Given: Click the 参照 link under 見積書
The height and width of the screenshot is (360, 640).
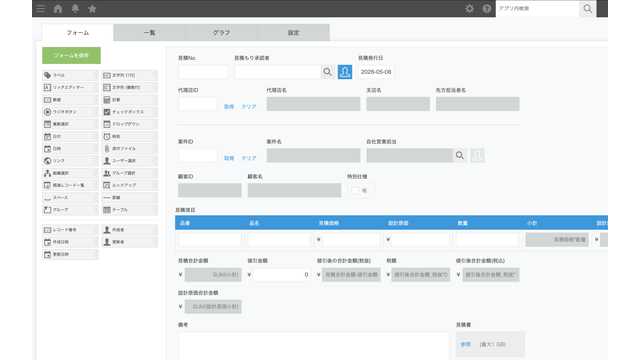Looking at the screenshot, I should [x=466, y=344].
